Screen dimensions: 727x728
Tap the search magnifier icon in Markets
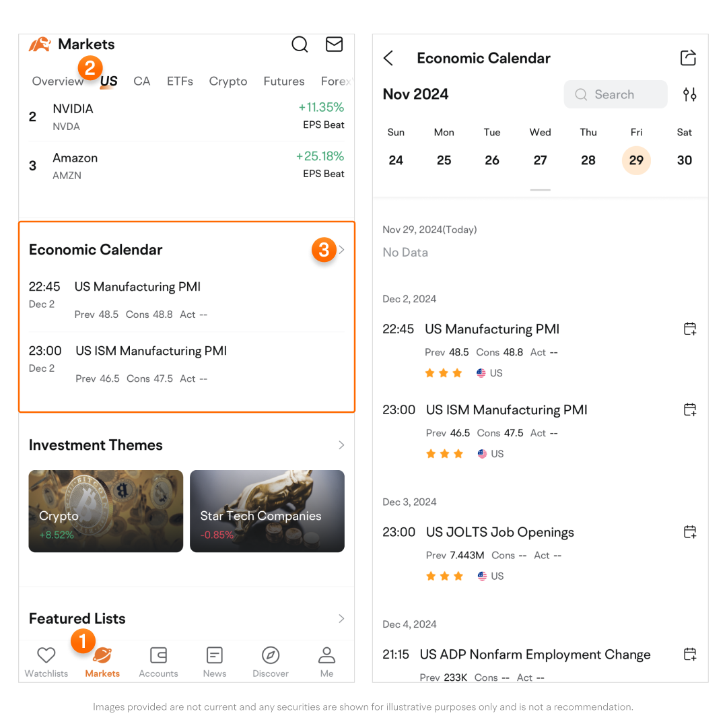click(x=300, y=44)
